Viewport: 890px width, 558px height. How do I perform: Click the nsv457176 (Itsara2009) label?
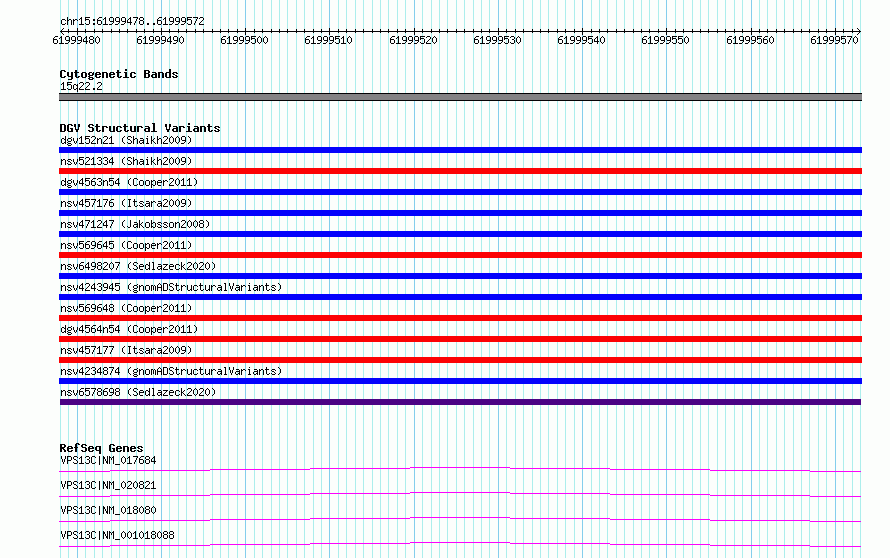(126, 203)
